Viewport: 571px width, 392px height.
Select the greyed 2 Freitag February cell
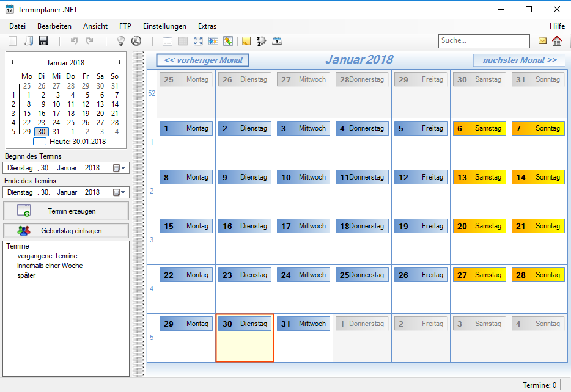[421, 338]
